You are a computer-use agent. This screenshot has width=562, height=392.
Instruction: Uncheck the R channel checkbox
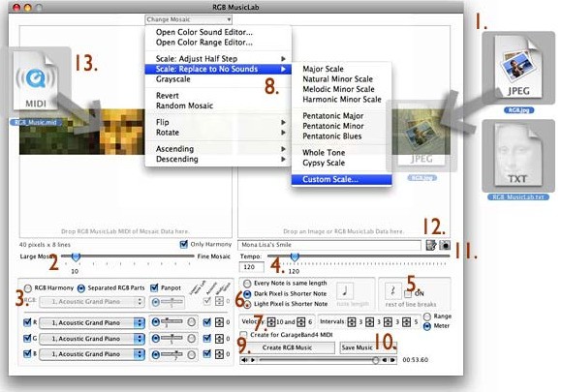pos(27,322)
